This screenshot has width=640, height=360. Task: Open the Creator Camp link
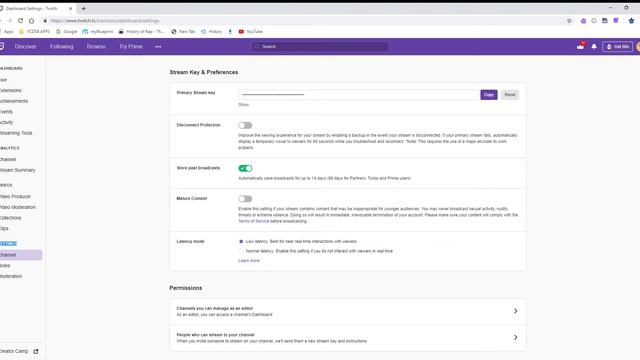pyautogui.click(x=15, y=351)
